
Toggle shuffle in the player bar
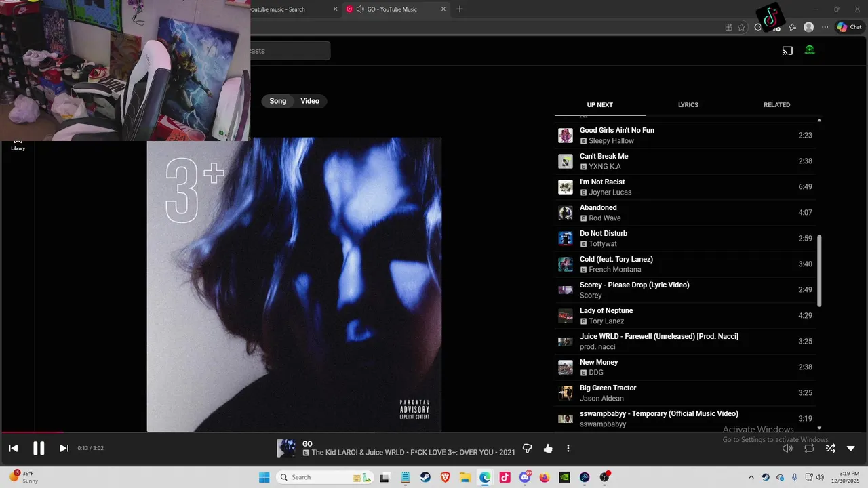[x=830, y=448]
